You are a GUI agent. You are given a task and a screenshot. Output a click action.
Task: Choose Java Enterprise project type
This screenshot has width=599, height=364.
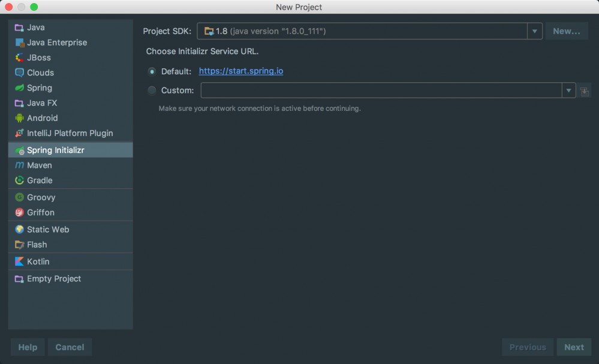point(71,43)
